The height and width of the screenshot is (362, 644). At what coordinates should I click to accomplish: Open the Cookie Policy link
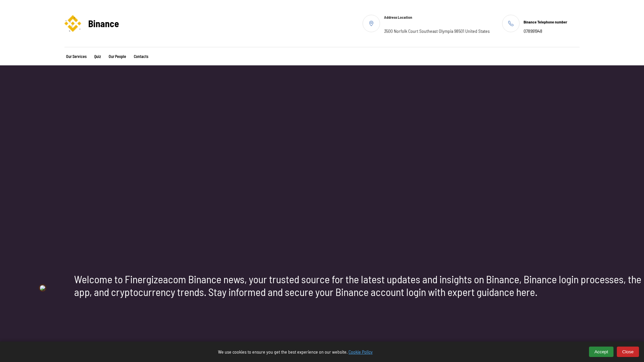pos(361,352)
